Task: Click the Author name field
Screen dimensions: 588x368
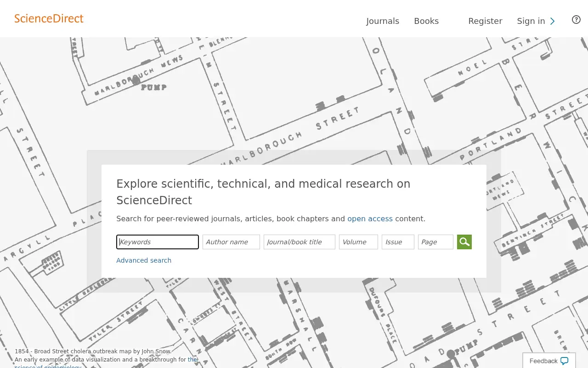Action: point(231,242)
